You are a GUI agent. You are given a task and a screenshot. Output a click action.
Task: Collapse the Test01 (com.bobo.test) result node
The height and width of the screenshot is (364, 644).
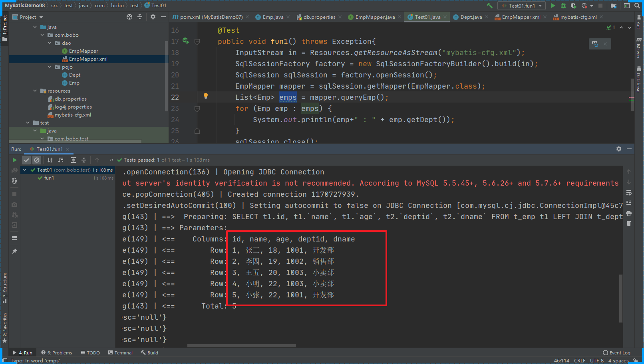pos(24,170)
